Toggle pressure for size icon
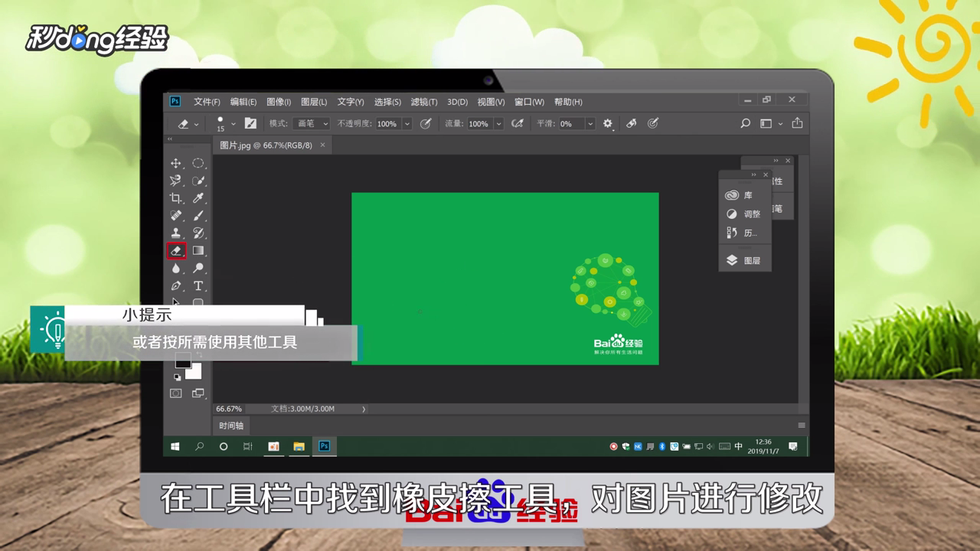Image resolution: width=980 pixels, height=551 pixels. (653, 123)
